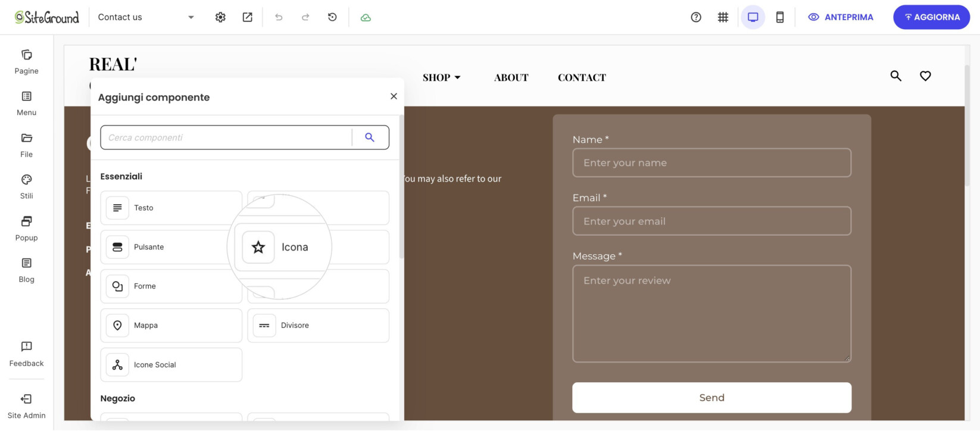Open the File manager panel
Screen dimensions: 980x431
(27, 145)
